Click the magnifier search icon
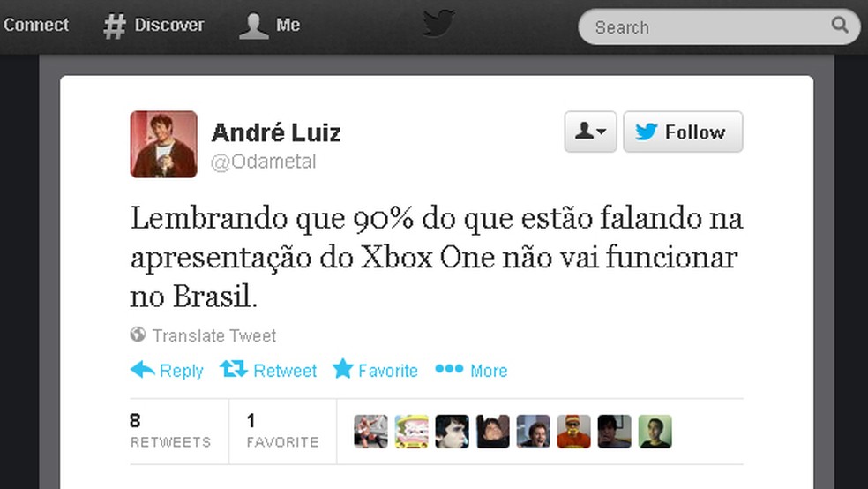This screenshot has width=868, height=489. (x=839, y=25)
